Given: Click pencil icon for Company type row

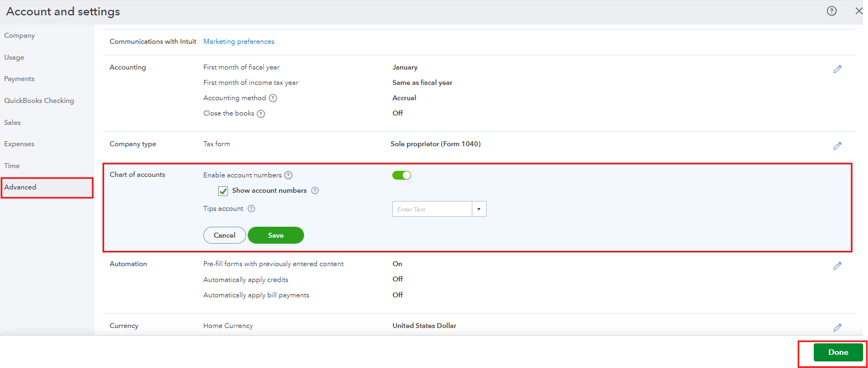Looking at the screenshot, I should (x=837, y=146).
